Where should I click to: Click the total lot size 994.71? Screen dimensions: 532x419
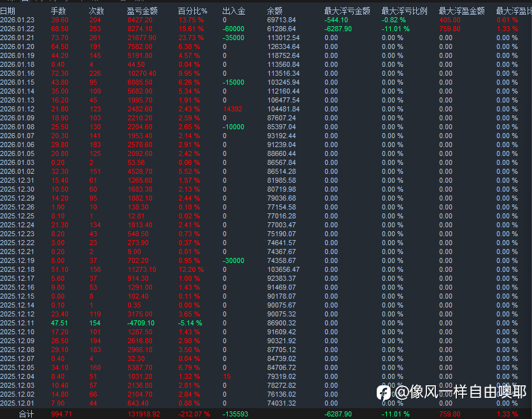pos(61,415)
